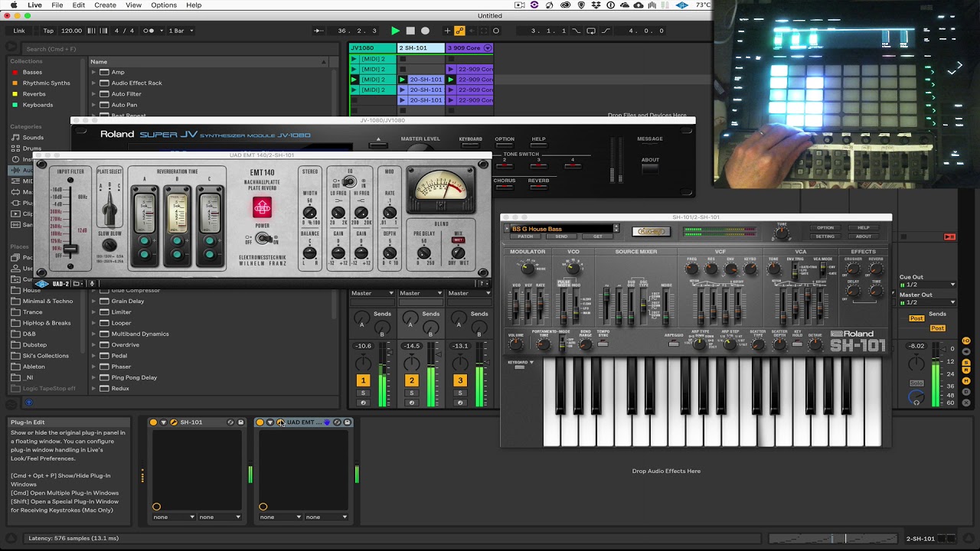Select the Sounds category in the browser
The width and height of the screenshot is (980, 551).
point(33,138)
